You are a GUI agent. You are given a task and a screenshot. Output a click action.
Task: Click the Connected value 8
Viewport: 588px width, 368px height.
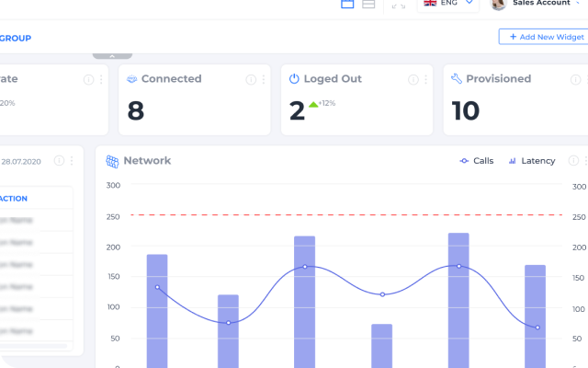coord(136,110)
